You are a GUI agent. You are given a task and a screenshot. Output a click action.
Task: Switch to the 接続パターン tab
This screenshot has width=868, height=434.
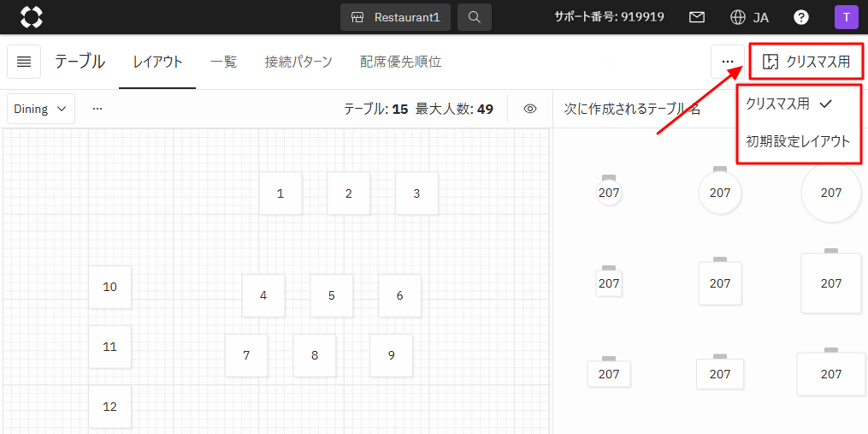pyautogui.click(x=298, y=62)
